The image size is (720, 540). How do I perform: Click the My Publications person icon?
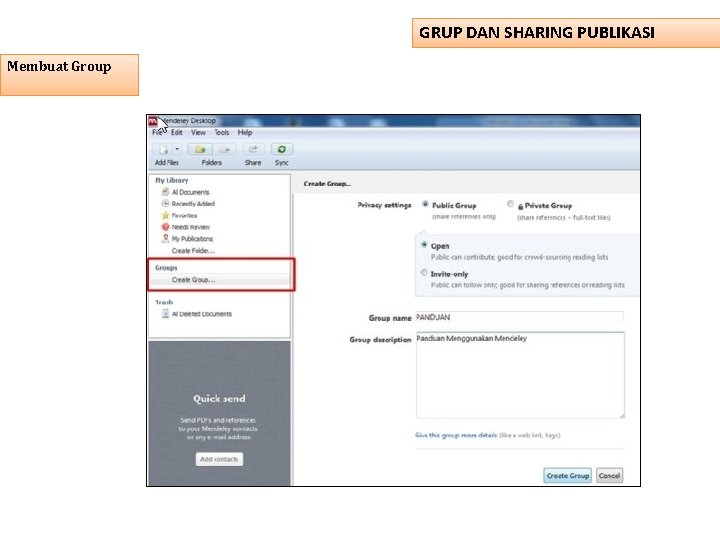pyautogui.click(x=165, y=238)
